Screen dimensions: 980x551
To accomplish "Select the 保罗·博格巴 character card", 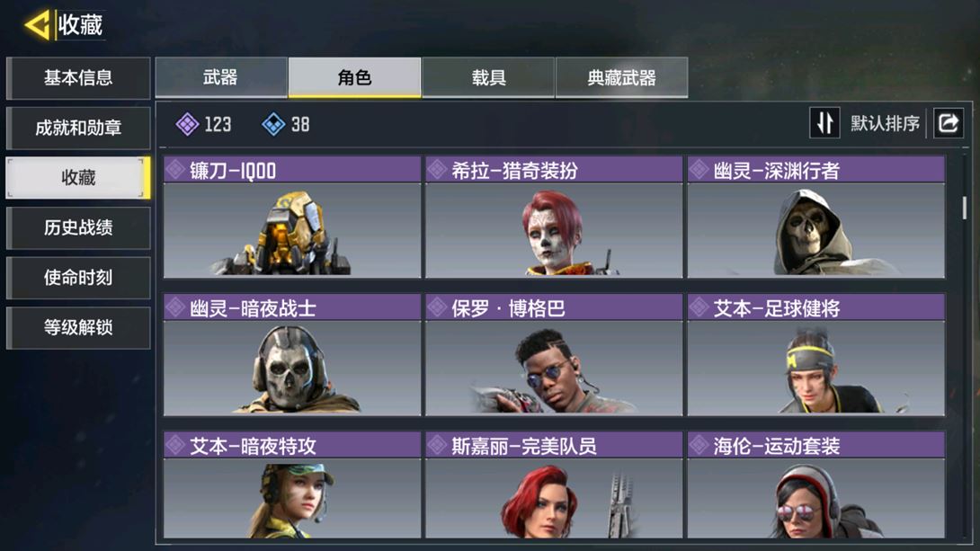I will [554, 355].
